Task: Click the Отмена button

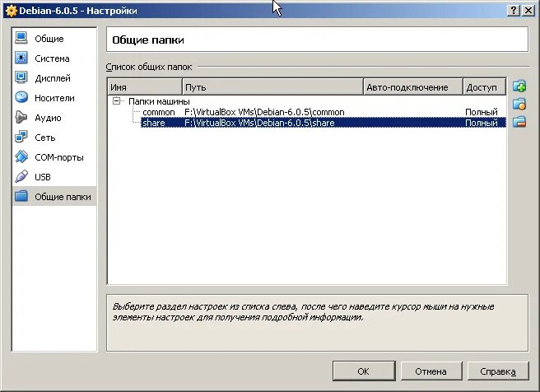Action: point(431,371)
